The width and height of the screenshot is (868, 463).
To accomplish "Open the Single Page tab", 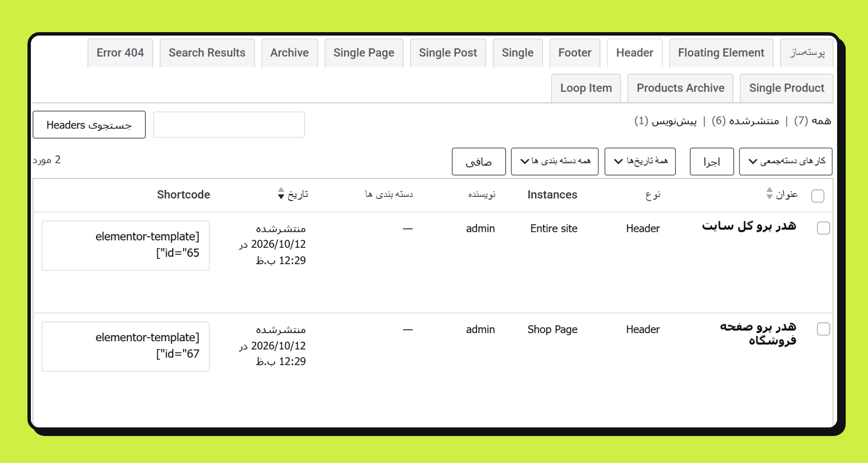I will click(x=364, y=53).
